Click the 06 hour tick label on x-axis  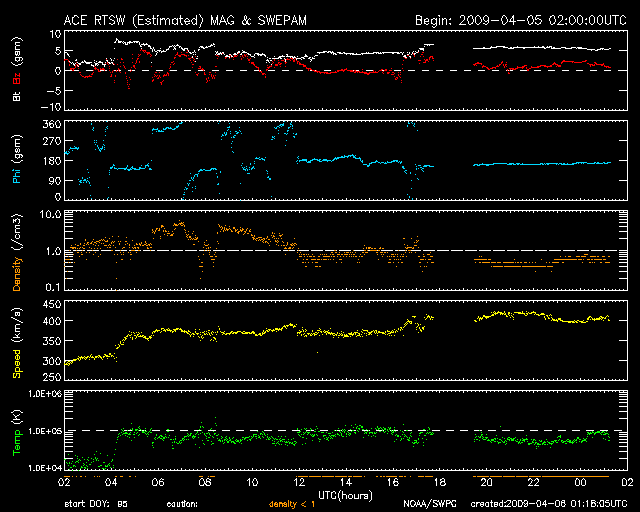157,482
